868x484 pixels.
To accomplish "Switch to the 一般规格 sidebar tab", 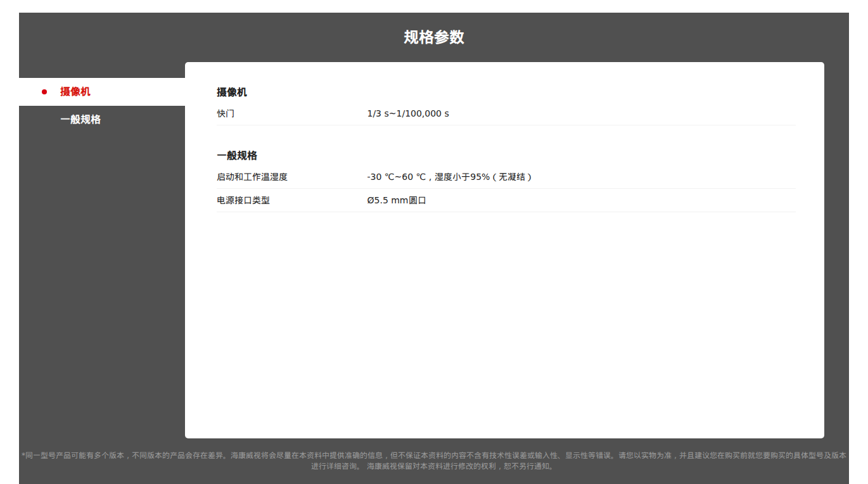I will click(102, 120).
